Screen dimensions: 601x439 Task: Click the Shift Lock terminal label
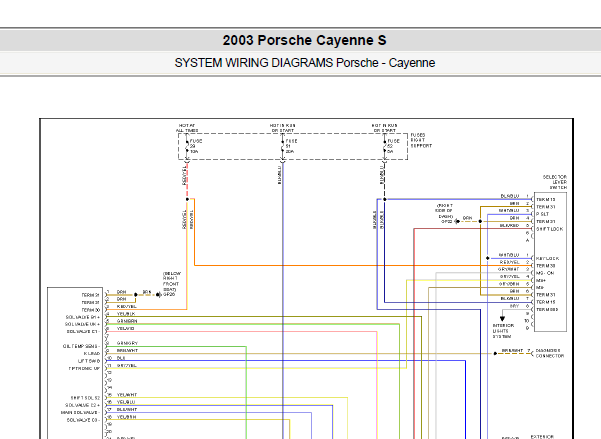549,229
